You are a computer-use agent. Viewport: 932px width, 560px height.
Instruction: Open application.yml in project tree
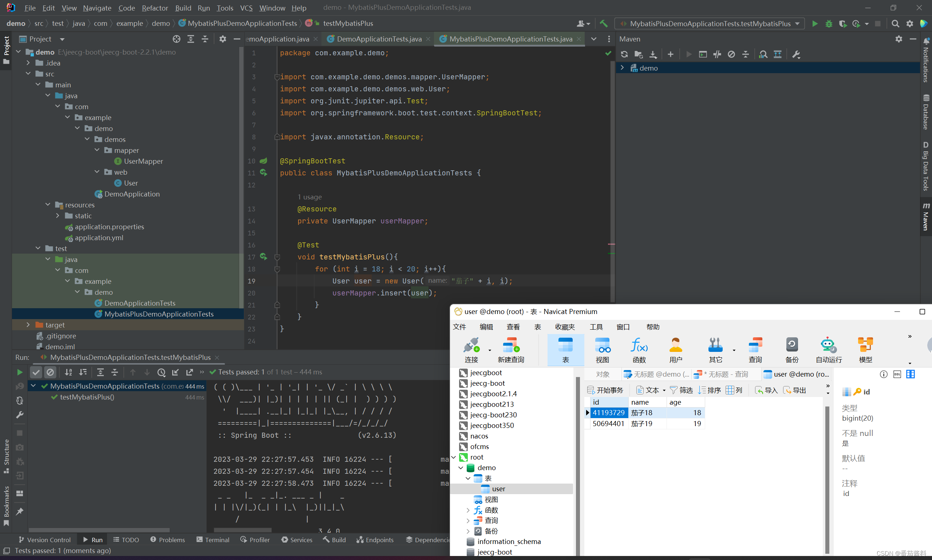[x=99, y=238]
